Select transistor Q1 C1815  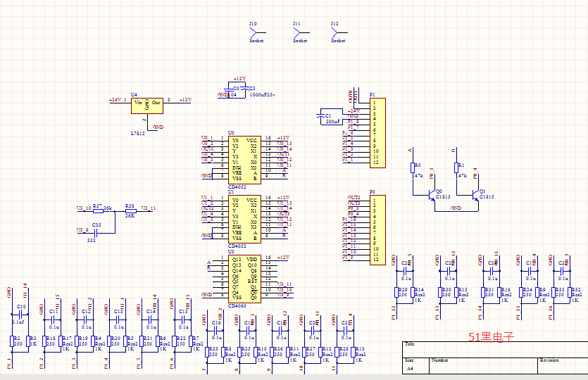[x=475, y=195]
